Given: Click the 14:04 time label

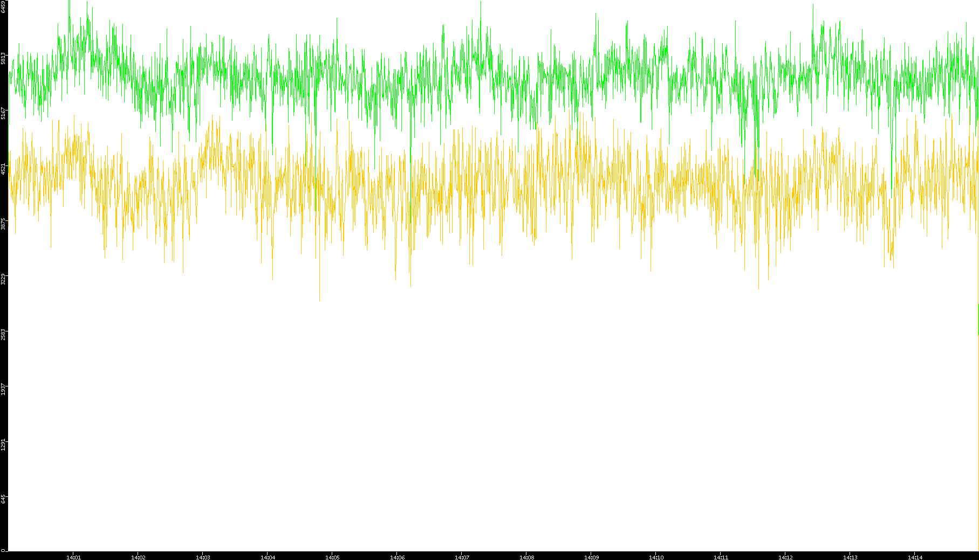Looking at the screenshot, I should coord(268,557).
